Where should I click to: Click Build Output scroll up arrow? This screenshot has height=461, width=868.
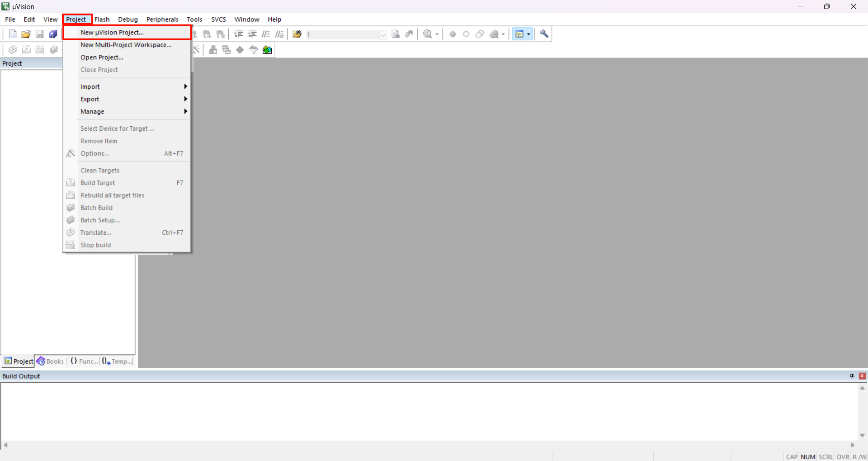[x=862, y=388]
